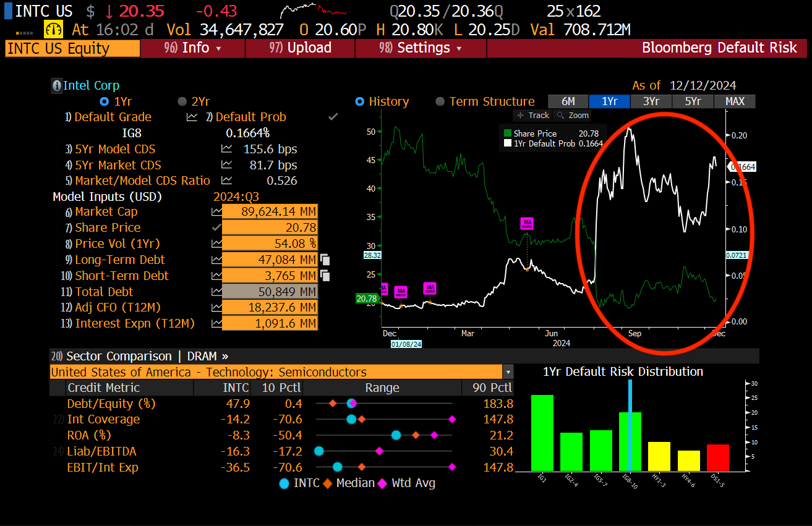Click the Liab/EBITDA credit metric row label

coord(103,451)
